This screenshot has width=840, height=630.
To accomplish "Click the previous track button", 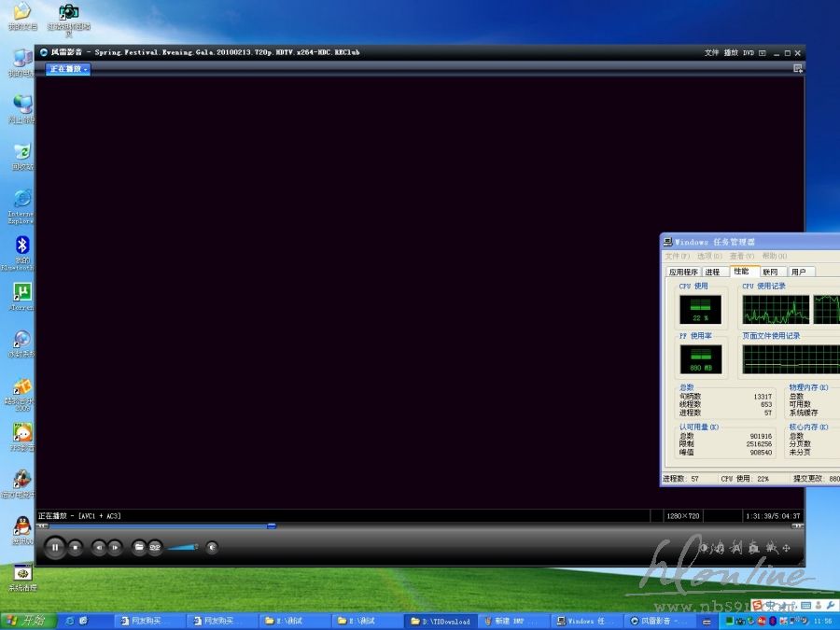I will tap(99, 547).
